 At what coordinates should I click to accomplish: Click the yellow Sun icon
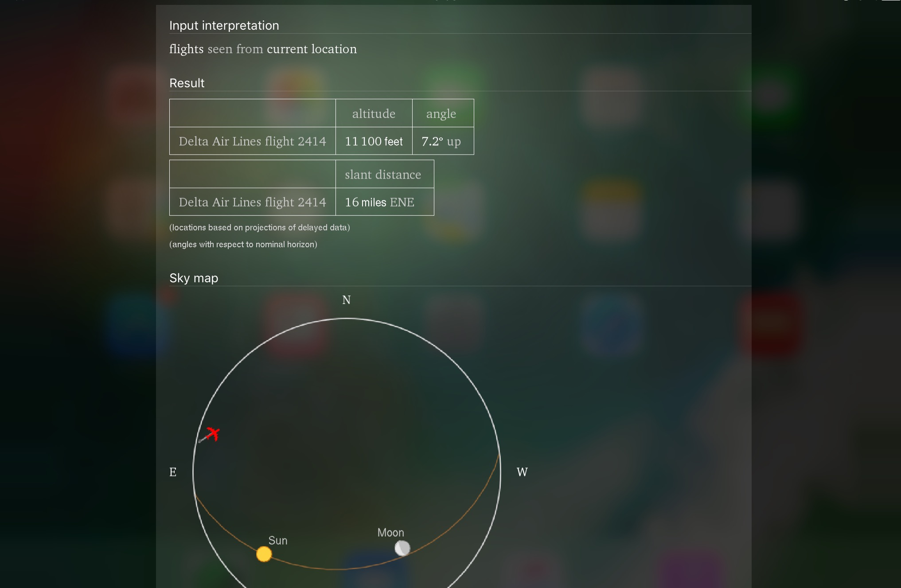click(264, 554)
